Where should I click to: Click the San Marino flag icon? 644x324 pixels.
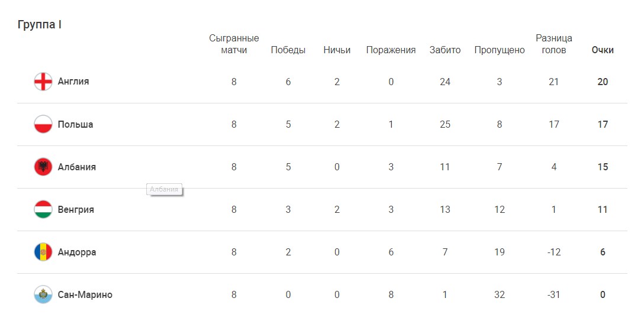[x=43, y=294]
